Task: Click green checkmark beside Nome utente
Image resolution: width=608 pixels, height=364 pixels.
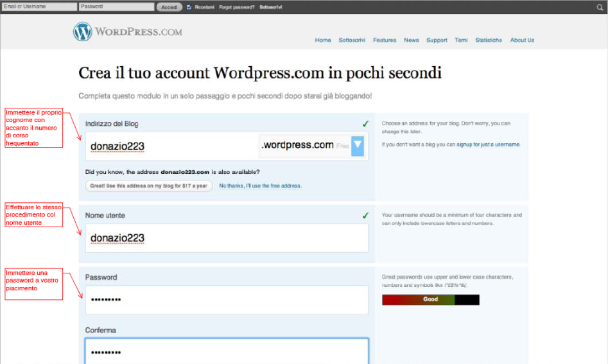Action: (365, 215)
